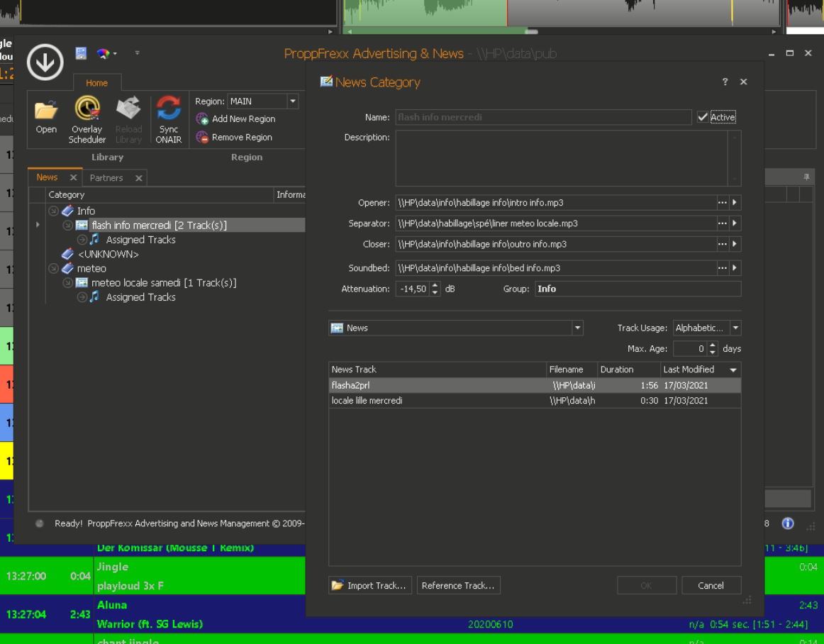The height and width of the screenshot is (644, 824).
Task: Open the Overlay Scheduler
Action: [x=87, y=118]
